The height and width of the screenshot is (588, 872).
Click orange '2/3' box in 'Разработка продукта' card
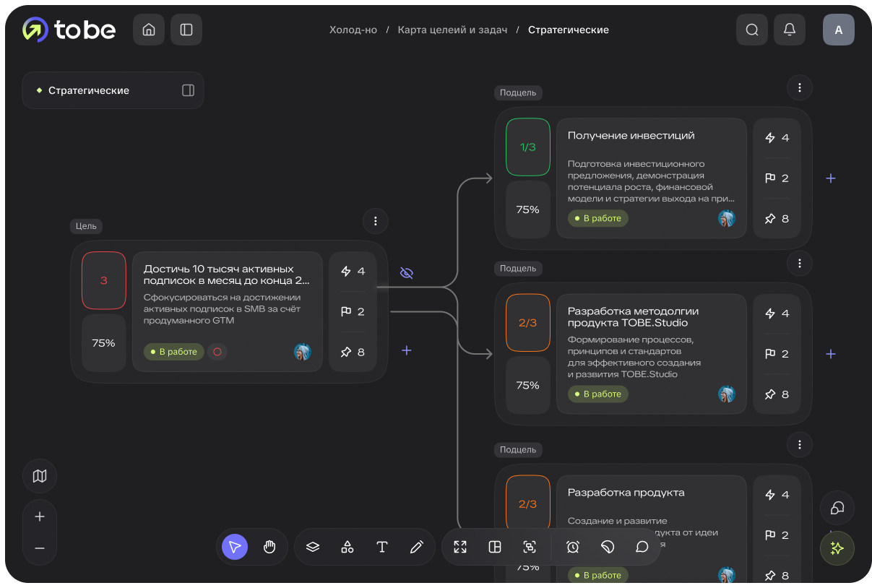(x=527, y=504)
